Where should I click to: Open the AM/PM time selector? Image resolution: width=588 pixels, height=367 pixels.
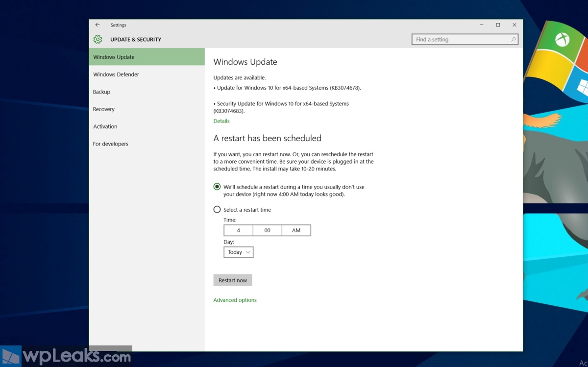click(296, 230)
